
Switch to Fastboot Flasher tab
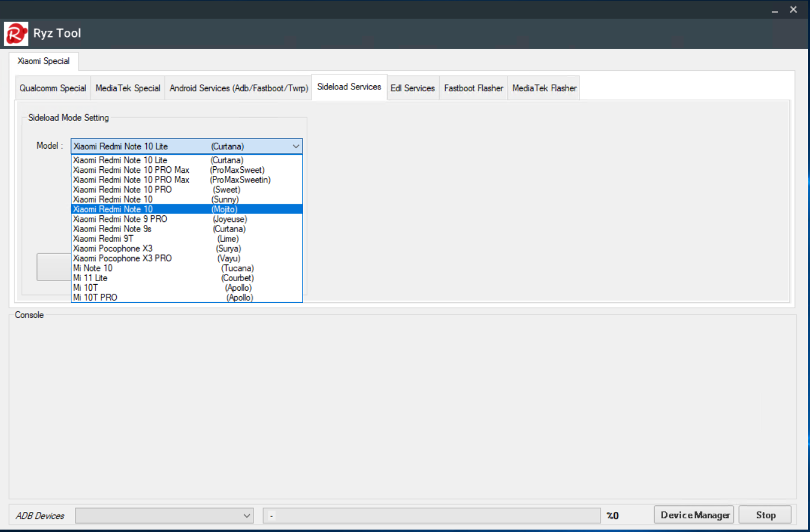[x=474, y=88]
